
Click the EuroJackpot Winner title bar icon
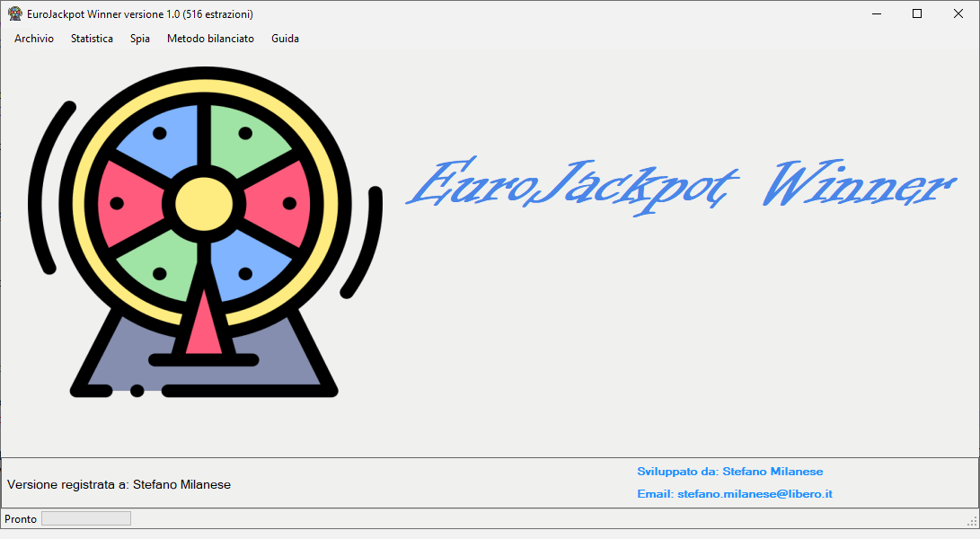[x=15, y=13]
